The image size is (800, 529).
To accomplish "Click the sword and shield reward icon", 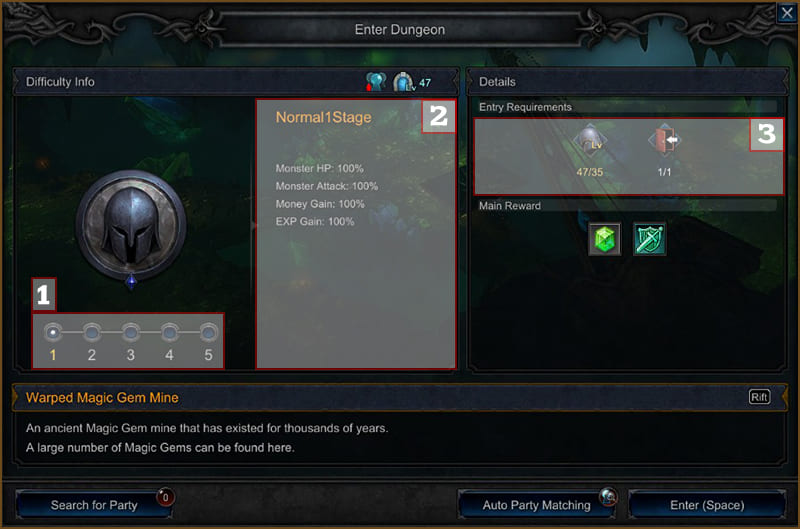I will (x=649, y=239).
